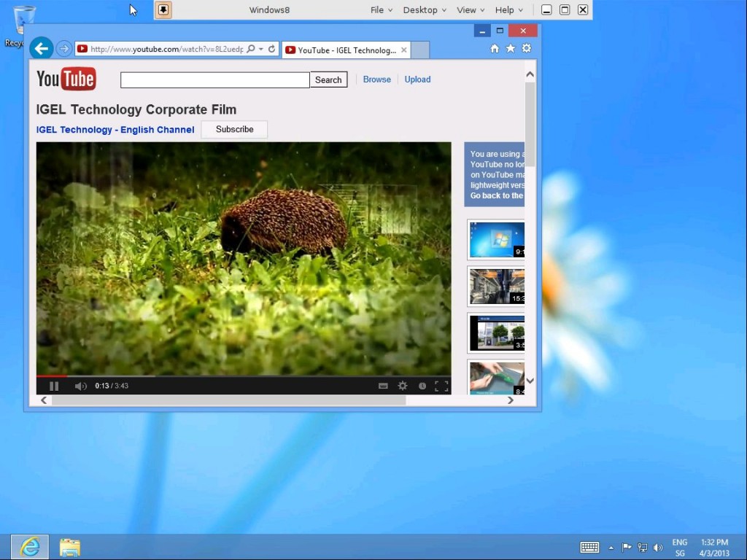Subscribe to IGEL Technology English Channel
The width and height of the screenshot is (747, 560).
(x=233, y=129)
